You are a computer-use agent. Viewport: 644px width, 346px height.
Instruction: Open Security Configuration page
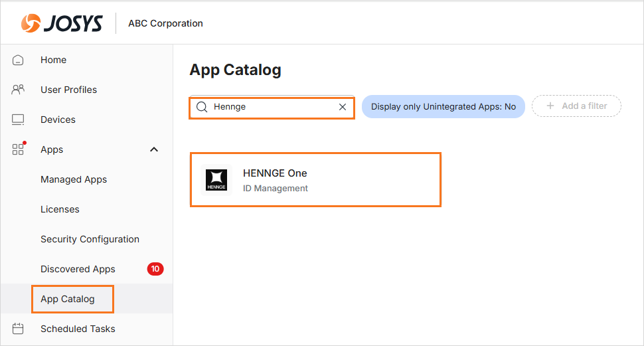pyautogui.click(x=90, y=239)
